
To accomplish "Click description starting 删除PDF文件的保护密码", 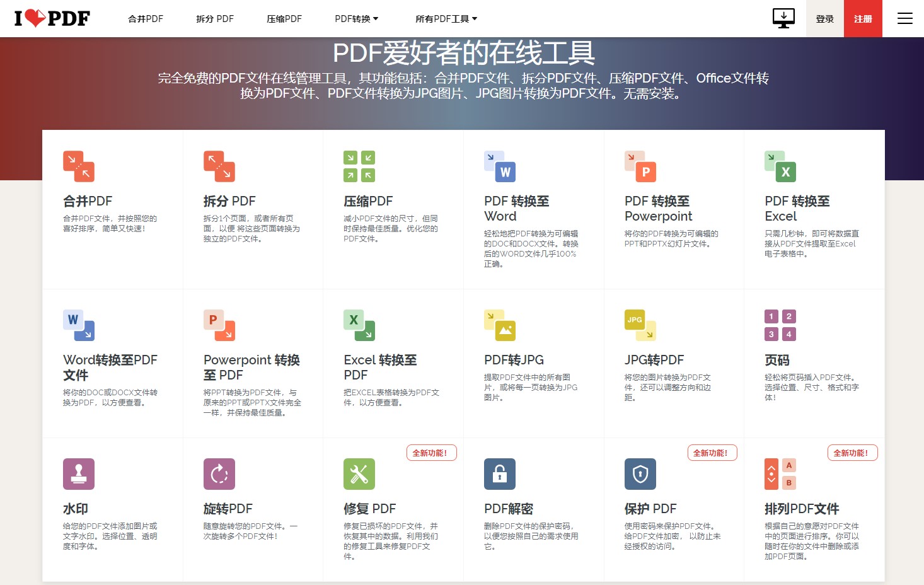I will tap(531, 536).
